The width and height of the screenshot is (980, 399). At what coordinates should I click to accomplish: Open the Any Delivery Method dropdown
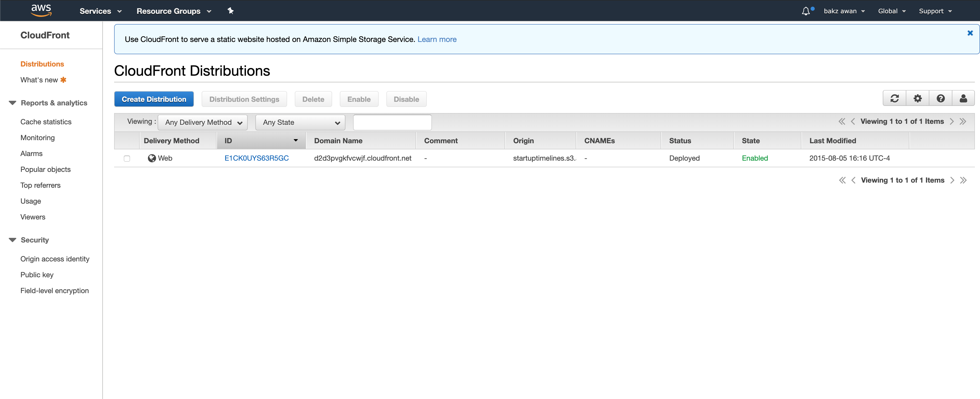click(x=203, y=123)
